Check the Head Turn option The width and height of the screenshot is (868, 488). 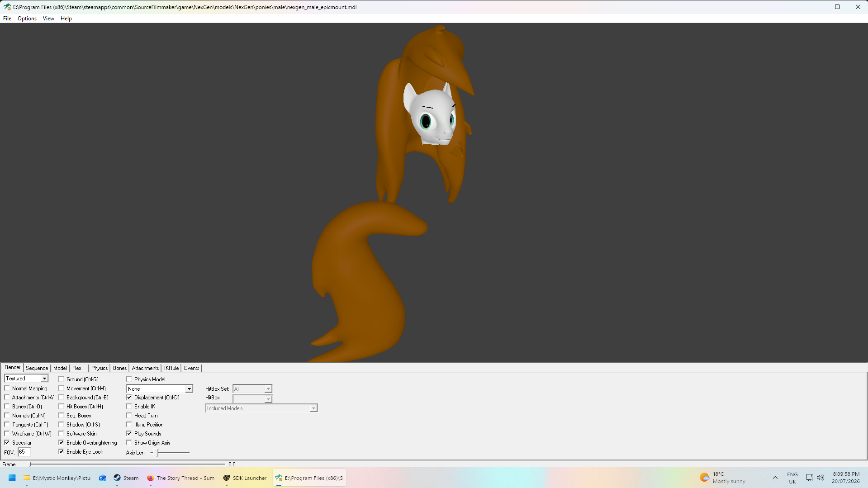click(129, 416)
